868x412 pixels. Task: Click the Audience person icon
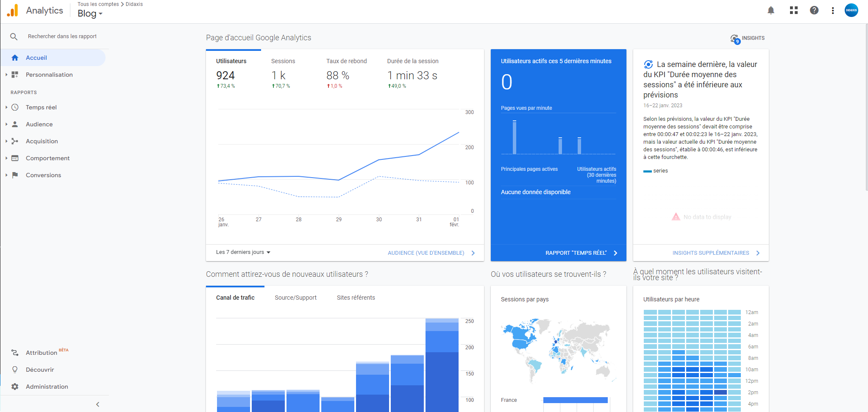point(15,124)
